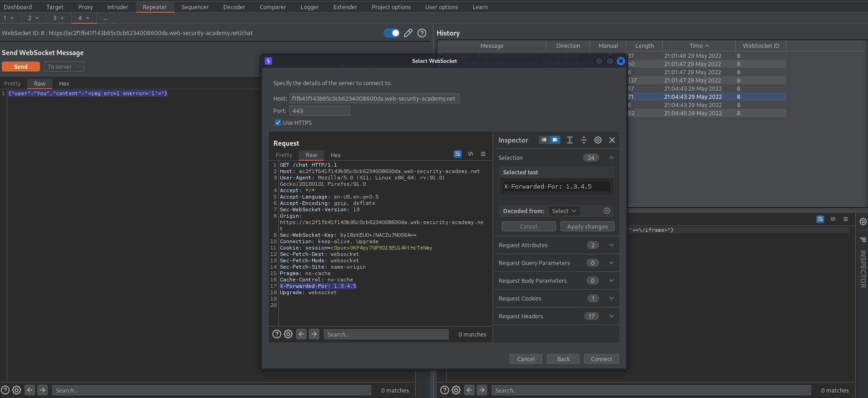
Task: Click Back in Select WebSocket dialog
Action: click(563, 359)
